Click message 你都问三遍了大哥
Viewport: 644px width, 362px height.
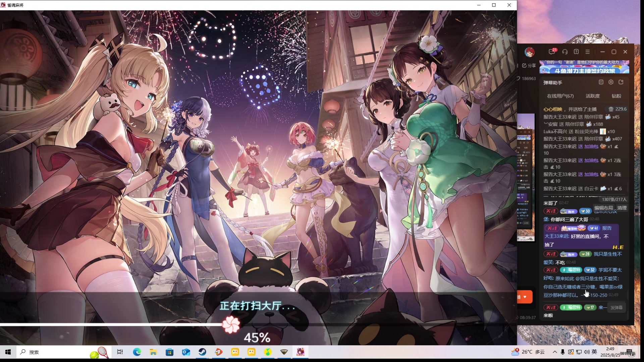click(x=569, y=220)
